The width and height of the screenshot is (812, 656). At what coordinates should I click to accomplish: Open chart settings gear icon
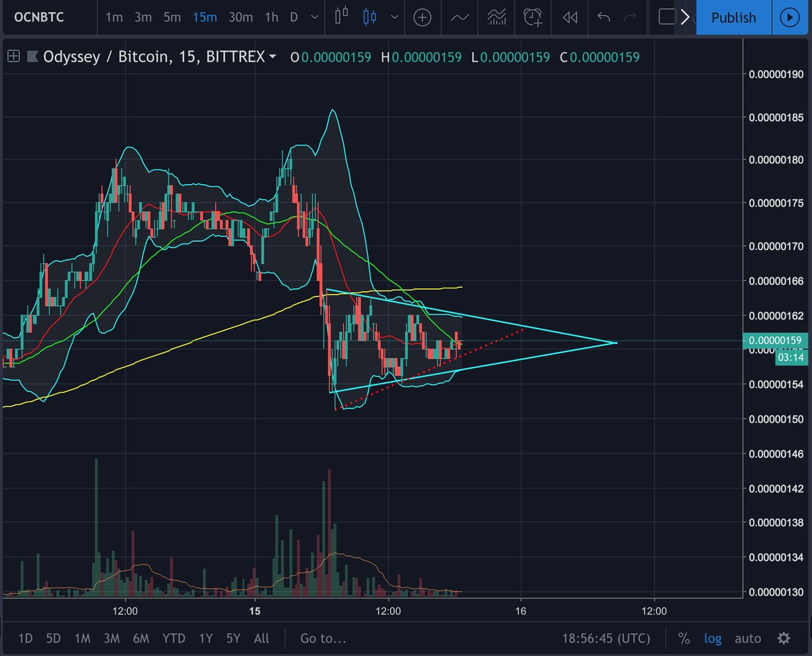click(784, 638)
